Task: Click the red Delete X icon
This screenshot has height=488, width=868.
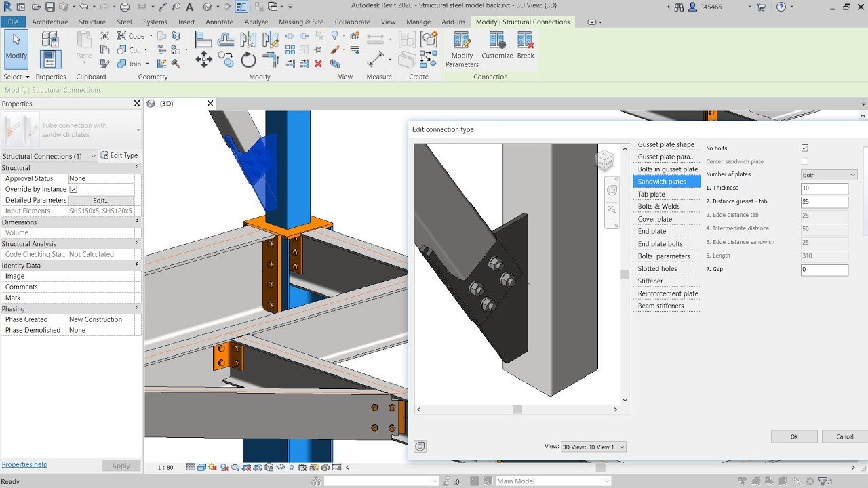Action: click(x=319, y=64)
